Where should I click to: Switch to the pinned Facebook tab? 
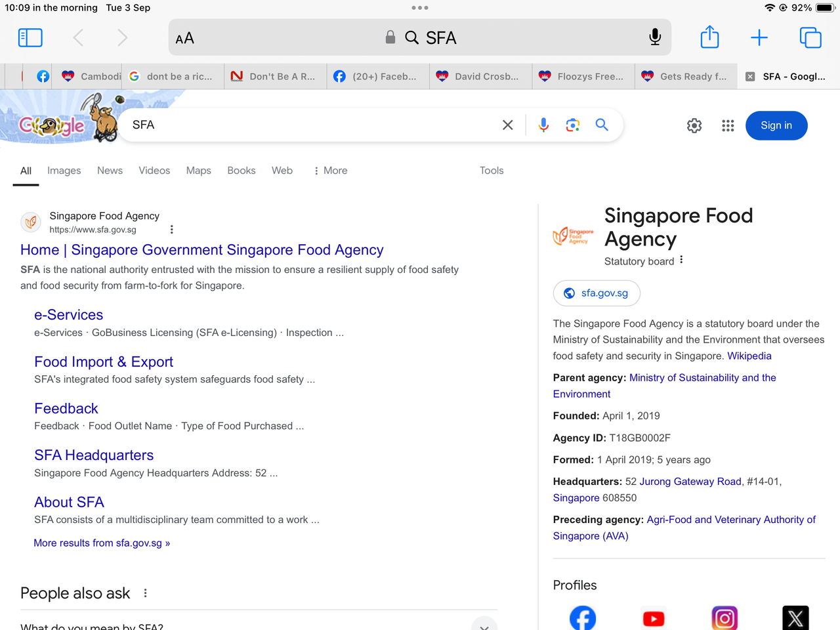43,76
